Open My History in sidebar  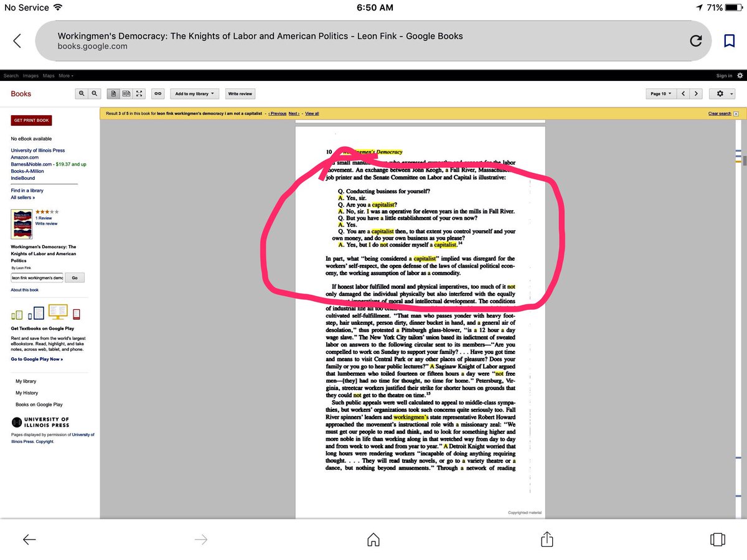(x=27, y=393)
